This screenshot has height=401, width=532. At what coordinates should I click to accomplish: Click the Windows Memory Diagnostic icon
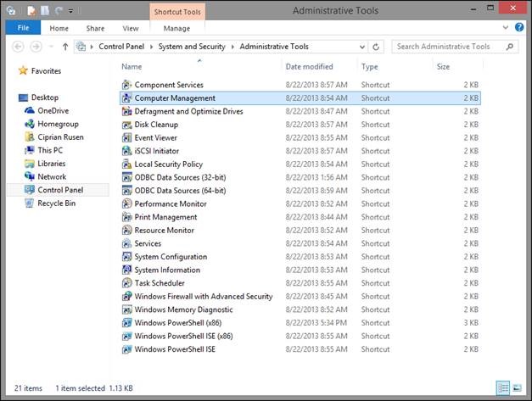click(x=127, y=309)
